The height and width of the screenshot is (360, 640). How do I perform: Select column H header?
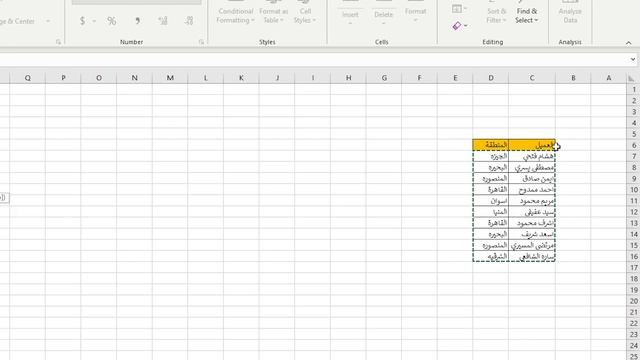coord(348,78)
